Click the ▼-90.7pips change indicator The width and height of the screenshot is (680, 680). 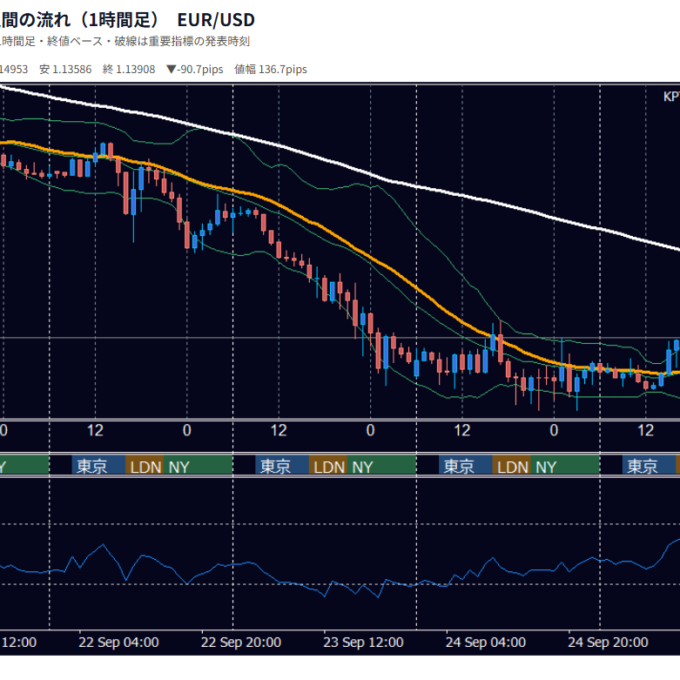click(x=195, y=69)
